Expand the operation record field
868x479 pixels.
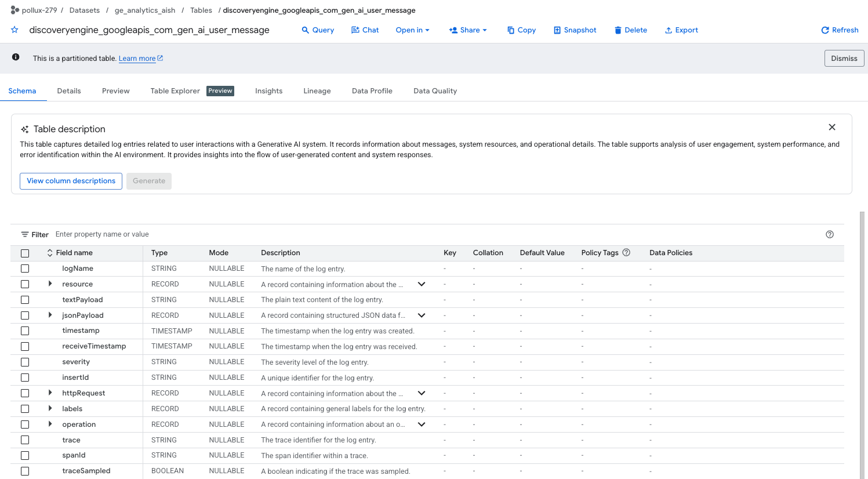pyautogui.click(x=50, y=424)
